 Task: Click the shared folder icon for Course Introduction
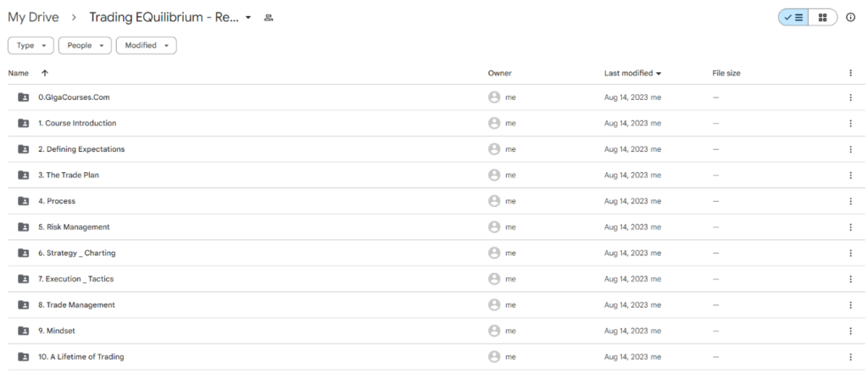tap(23, 123)
